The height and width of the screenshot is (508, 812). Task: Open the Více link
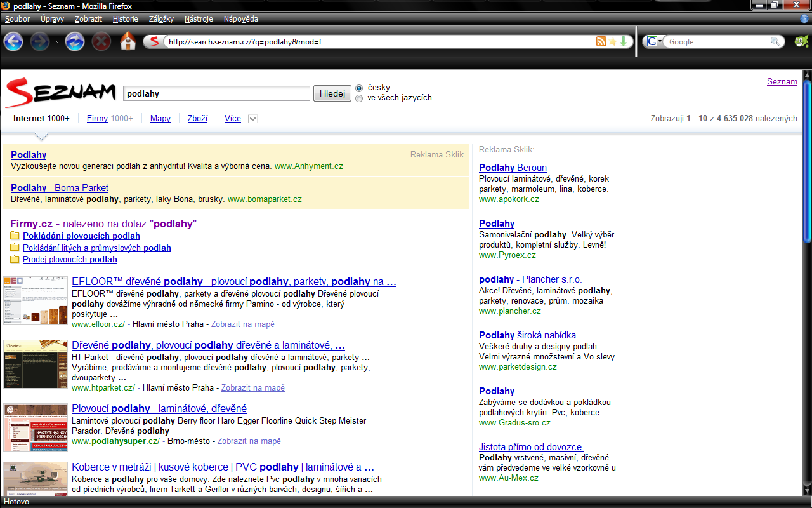point(233,118)
